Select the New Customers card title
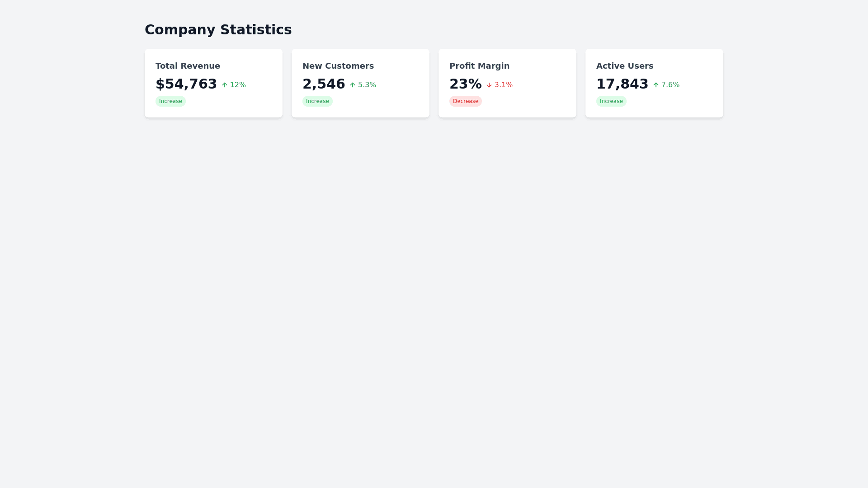The image size is (868, 488). [338, 66]
